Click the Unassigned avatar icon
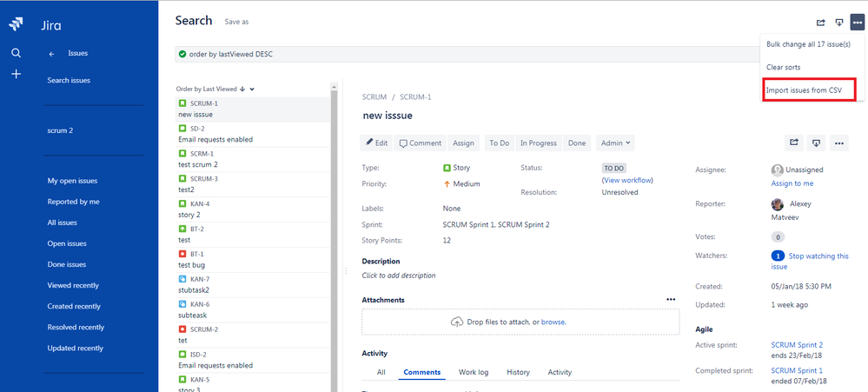Image resolution: width=868 pixels, height=392 pixels. [778, 170]
